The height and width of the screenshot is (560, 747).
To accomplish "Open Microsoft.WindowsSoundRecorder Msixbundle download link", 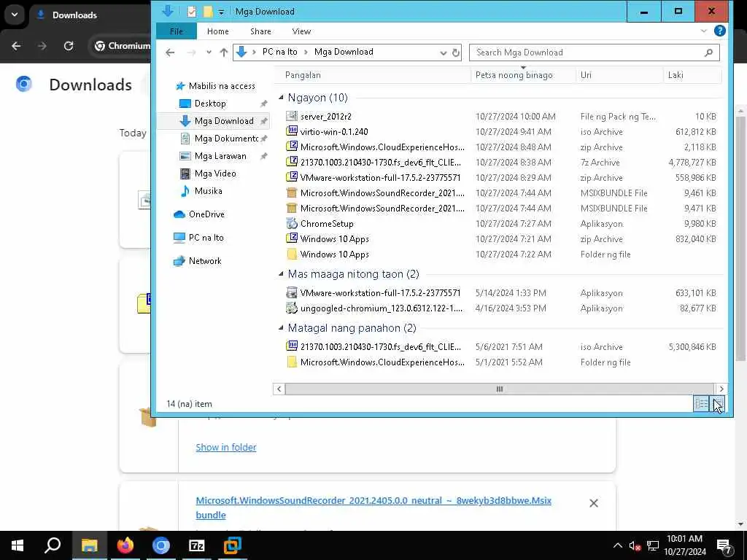I will click(x=373, y=507).
